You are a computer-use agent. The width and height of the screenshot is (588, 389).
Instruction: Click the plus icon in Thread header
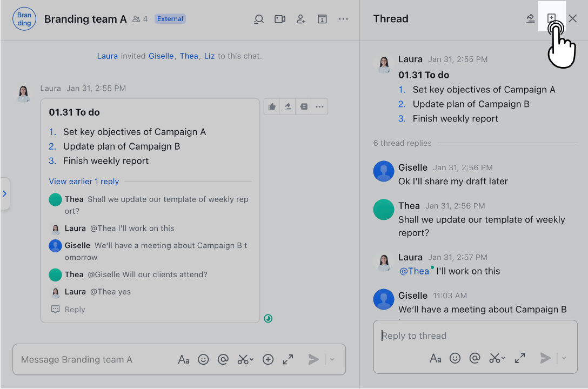[x=552, y=17]
